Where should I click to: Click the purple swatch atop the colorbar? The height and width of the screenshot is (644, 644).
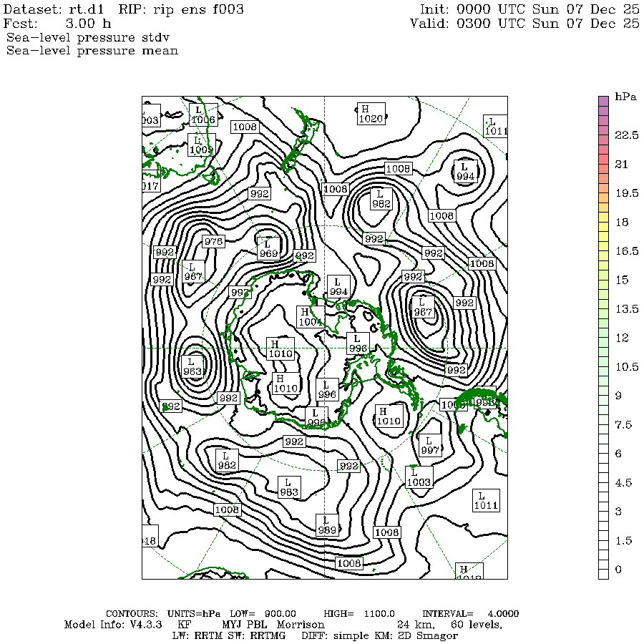[x=603, y=101]
